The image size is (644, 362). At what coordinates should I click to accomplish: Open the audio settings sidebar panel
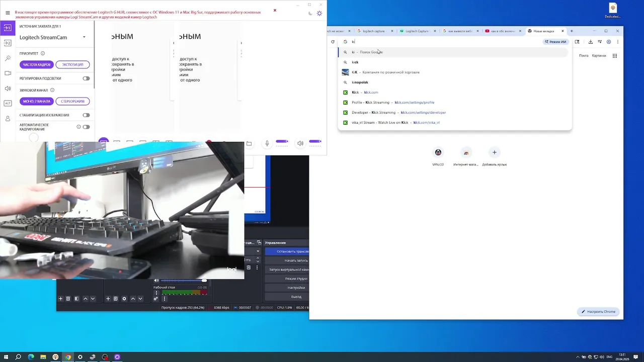8,88
